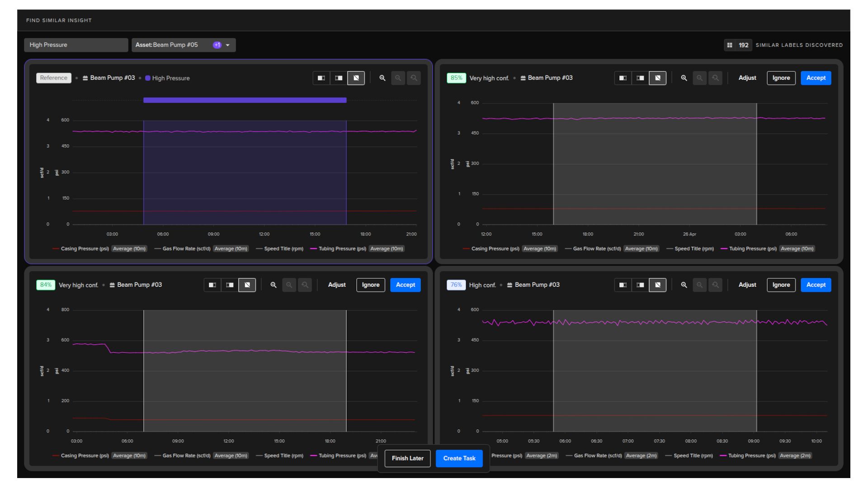Toggle Speed Title (rpm) legend in 76% card
Screen dimensions: 868x488
[x=689, y=456]
